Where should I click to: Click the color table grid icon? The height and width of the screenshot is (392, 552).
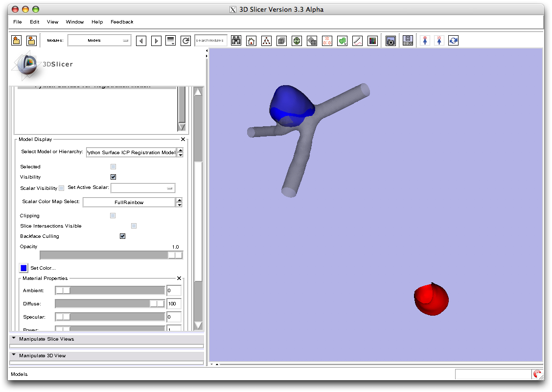coord(372,41)
